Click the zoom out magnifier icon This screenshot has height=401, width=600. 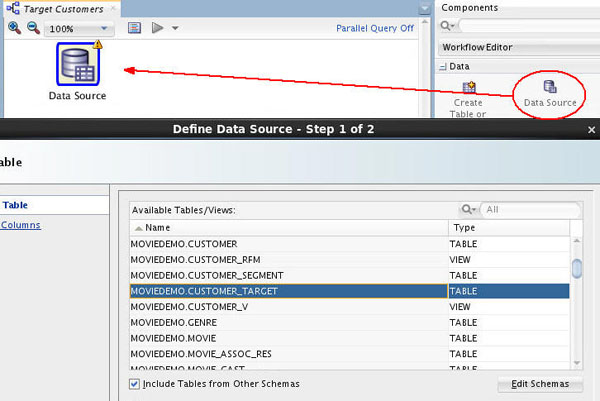(x=33, y=28)
